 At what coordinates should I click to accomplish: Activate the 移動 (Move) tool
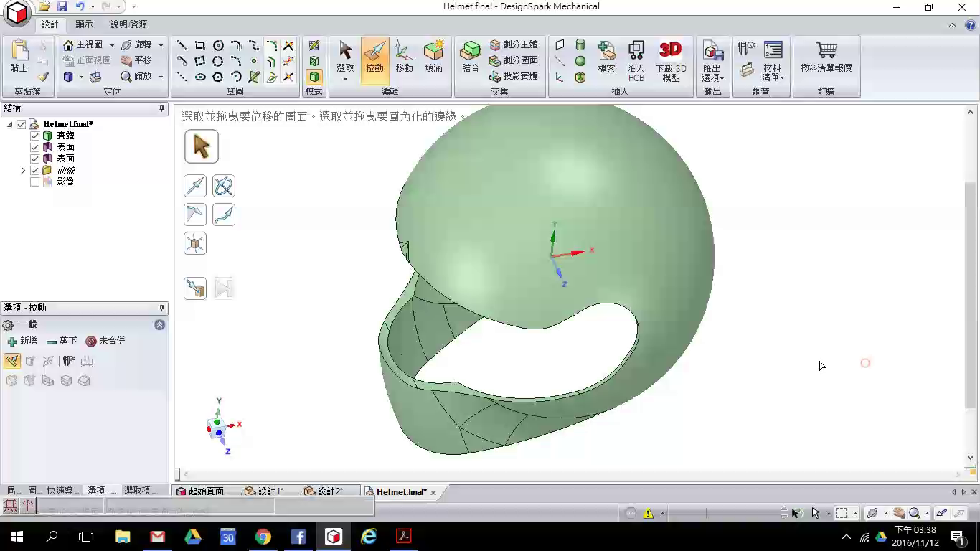click(x=404, y=57)
